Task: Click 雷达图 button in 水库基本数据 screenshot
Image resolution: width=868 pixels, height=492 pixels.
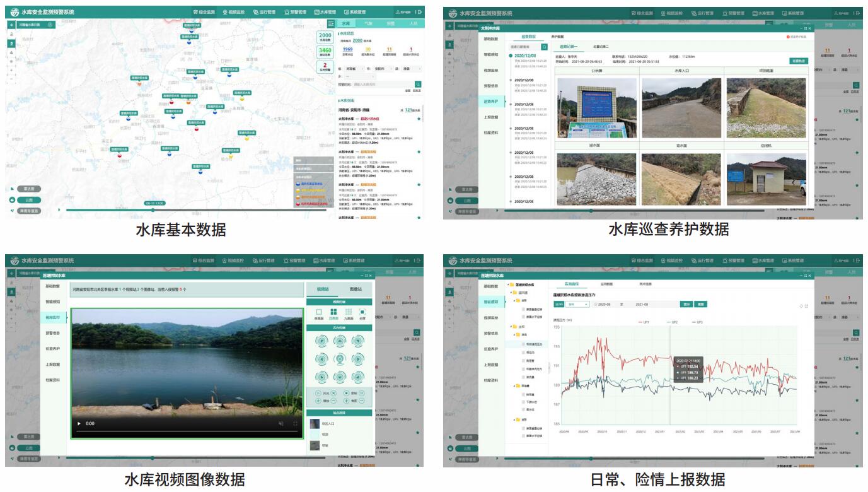Action: (29, 189)
